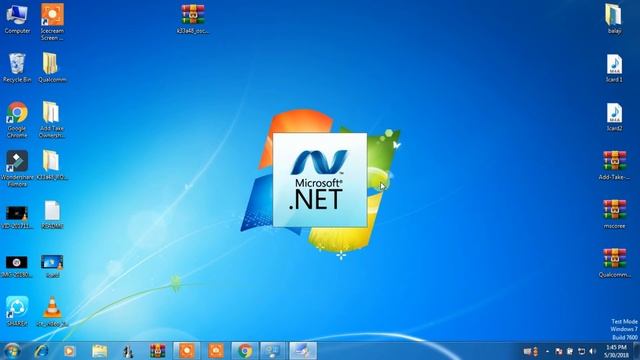Open Internet Explorer from taskbar
The width and height of the screenshot is (640, 360).
click(x=41, y=351)
